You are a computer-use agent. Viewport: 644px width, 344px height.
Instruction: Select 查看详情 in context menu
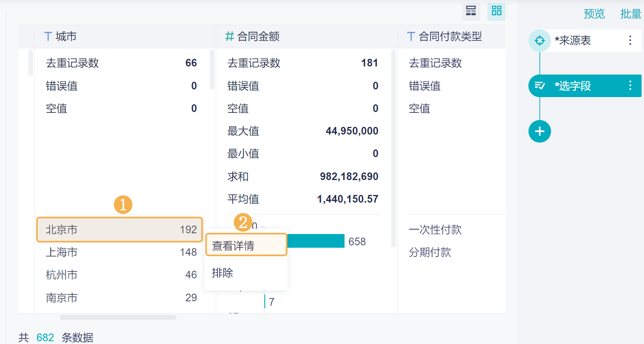246,245
